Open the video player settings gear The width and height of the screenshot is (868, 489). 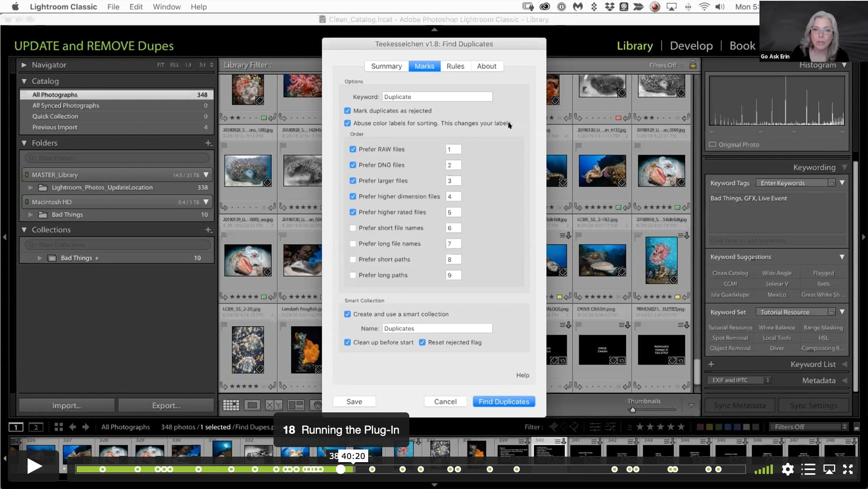tap(787, 469)
